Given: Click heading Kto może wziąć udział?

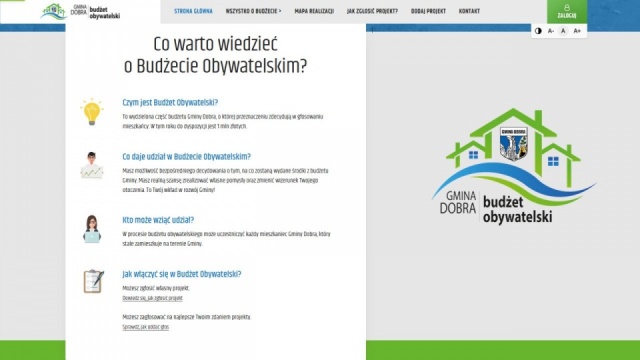Looking at the screenshot, I should 158,220.
